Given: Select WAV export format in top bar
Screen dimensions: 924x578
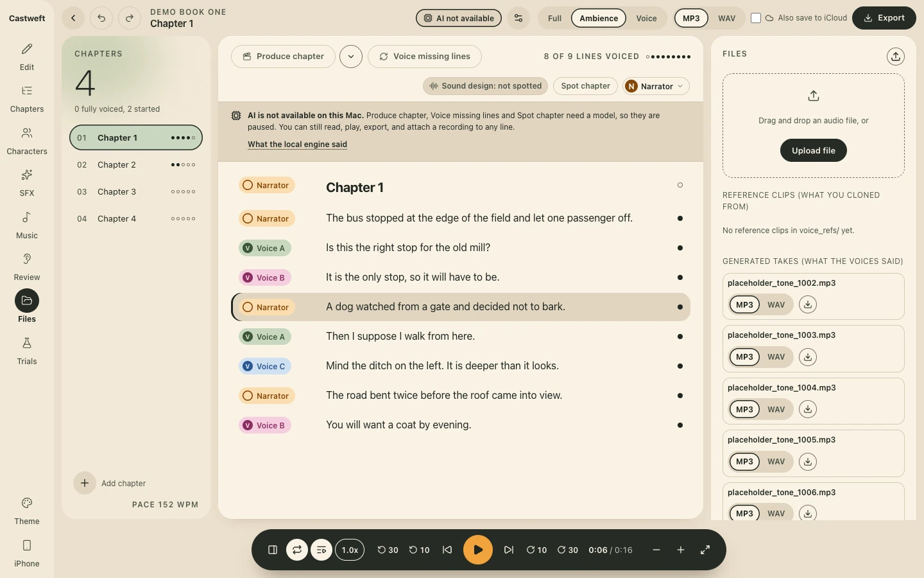Looking at the screenshot, I should point(726,18).
